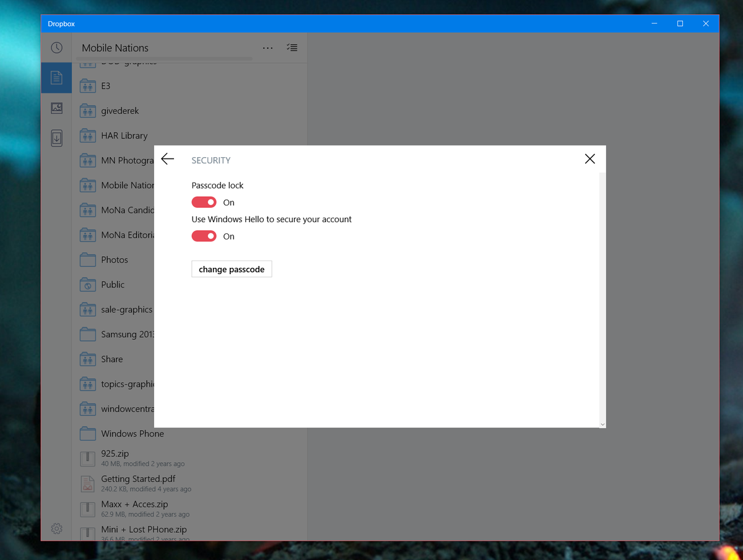The height and width of the screenshot is (560, 743).
Task: Open the Recents view (clock icon)
Action: [x=56, y=47]
